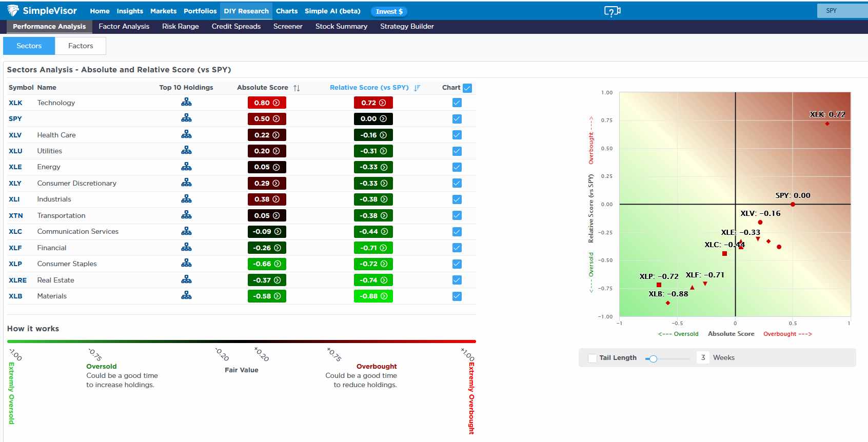Click holdings icon for Materials XLB
This screenshot has height=442, width=868.
186,296
